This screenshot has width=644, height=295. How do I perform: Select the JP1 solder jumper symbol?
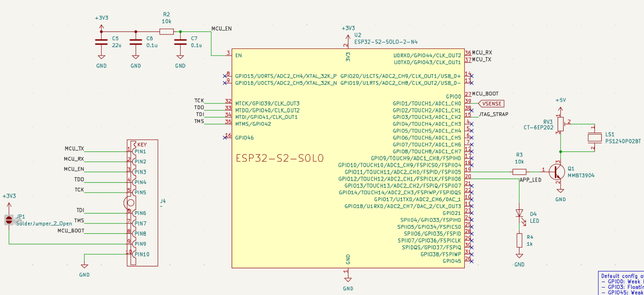pos(9,220)
